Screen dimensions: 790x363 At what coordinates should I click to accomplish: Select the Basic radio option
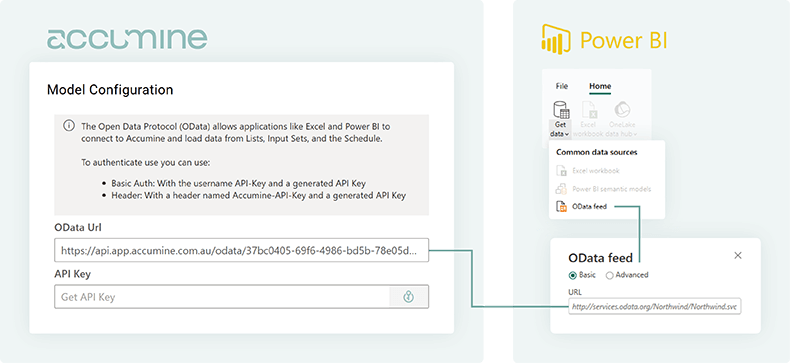click(x=572, y=275)
